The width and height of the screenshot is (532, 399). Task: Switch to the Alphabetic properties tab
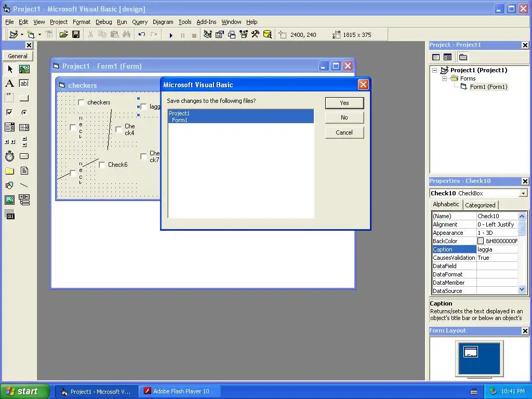coord(446,204)
